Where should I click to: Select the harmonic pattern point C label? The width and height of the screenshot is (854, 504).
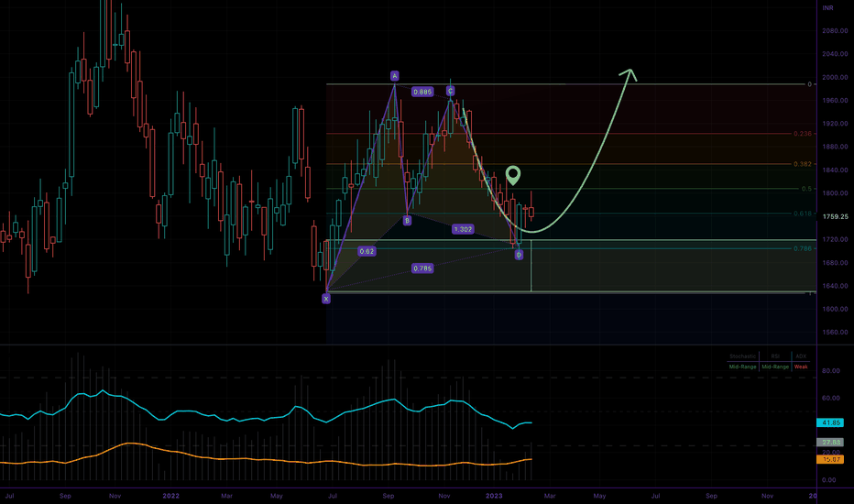click(x=451, y=91)
